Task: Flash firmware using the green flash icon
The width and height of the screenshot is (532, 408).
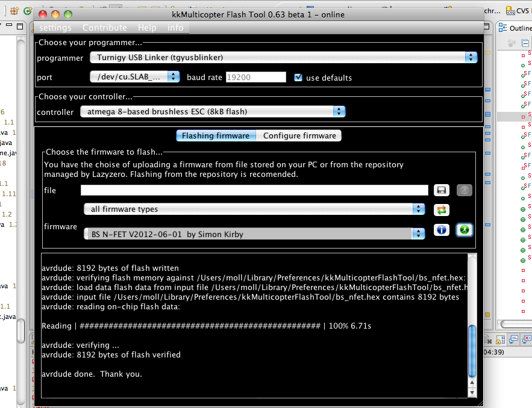Action: tap(465, 230)
